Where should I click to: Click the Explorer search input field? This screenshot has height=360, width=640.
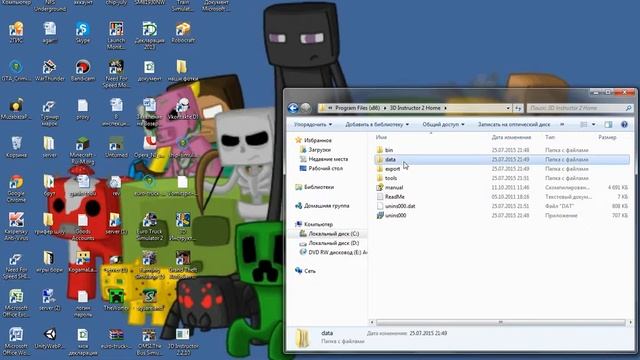coord(580,108)
